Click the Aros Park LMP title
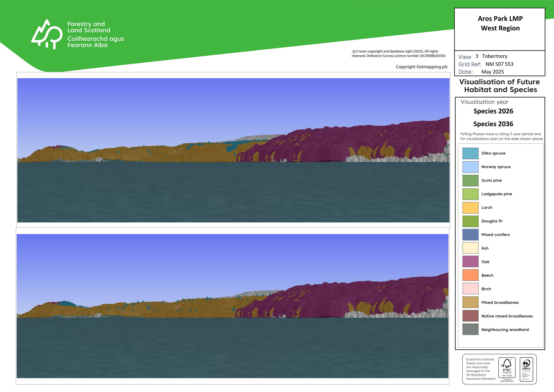 point(500,19)
